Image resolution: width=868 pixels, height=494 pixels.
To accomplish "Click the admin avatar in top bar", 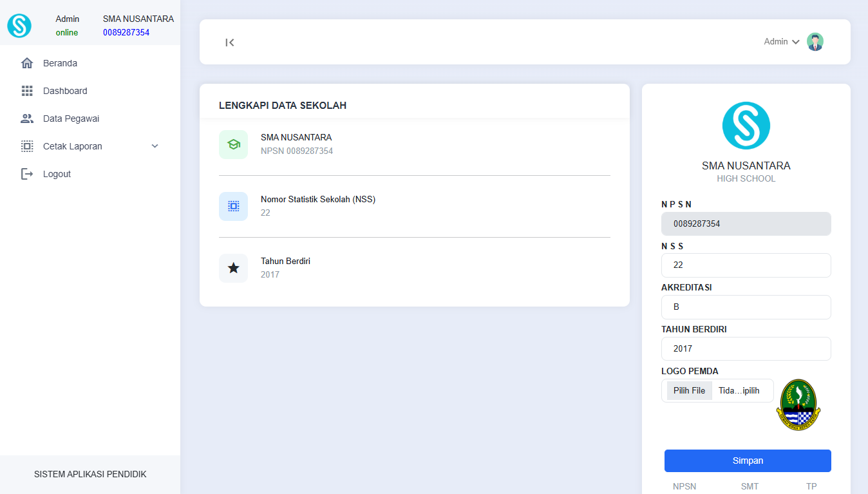I will pyautogui.click(x=815, y=42).
